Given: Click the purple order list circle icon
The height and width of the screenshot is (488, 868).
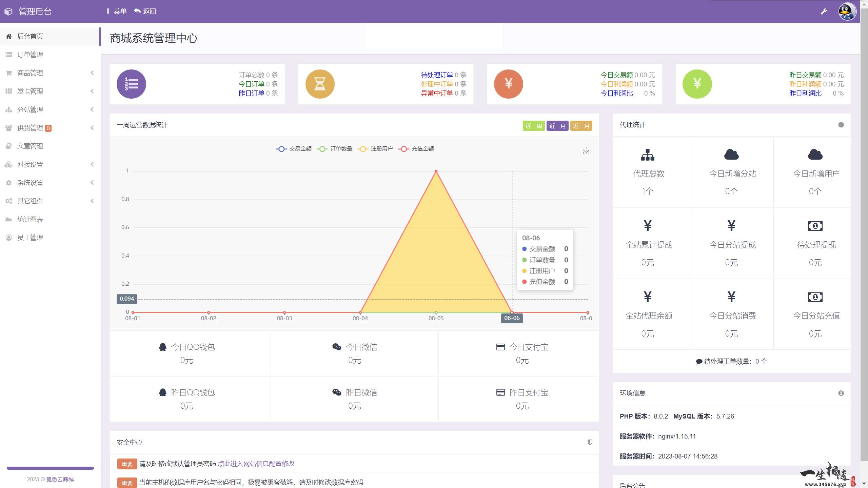Looking at the screenshot, I should coord(131,84).
